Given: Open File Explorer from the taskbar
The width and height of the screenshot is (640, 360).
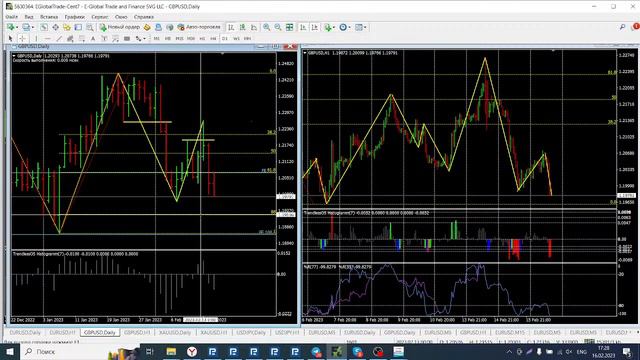Looking at the screenshot, I should tap(171, 351).
